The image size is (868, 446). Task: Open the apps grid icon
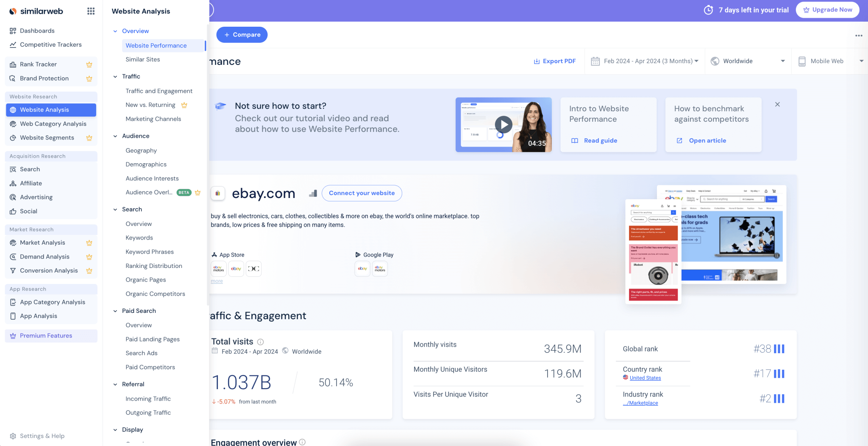(x=91, y=11)
